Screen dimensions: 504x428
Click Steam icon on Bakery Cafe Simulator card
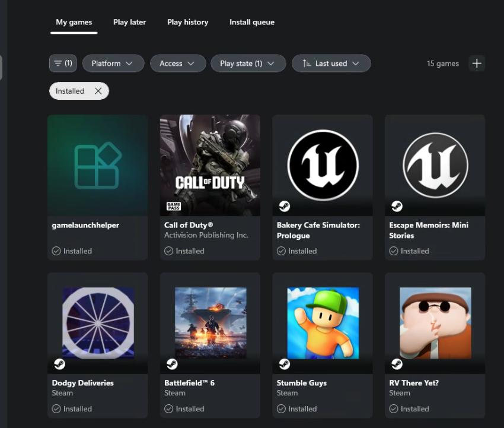(284, 206)
